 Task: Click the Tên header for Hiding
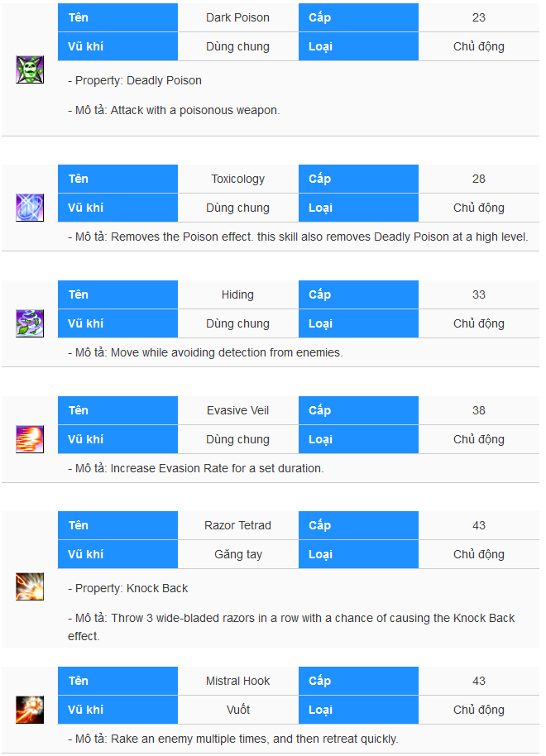tap(117, 294)
